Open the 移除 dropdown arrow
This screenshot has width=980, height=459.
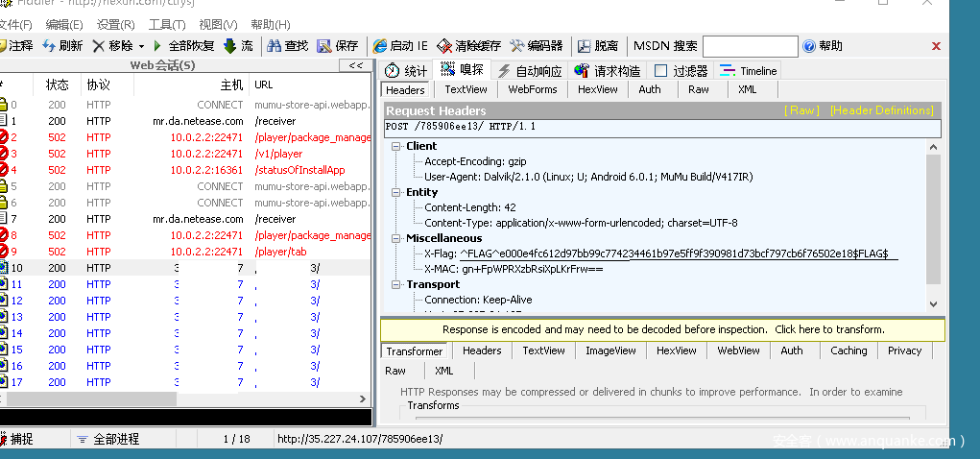point(141,46)
